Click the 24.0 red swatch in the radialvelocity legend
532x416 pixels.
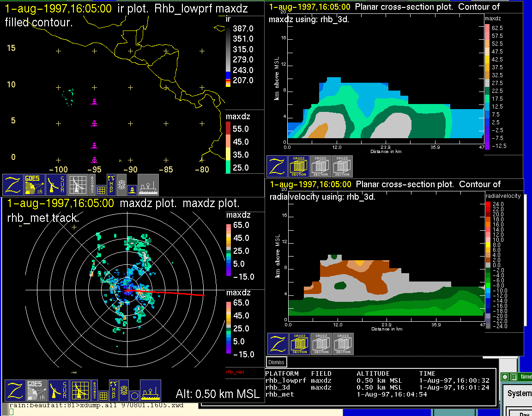pyautogui.click(x=488, y=204)
